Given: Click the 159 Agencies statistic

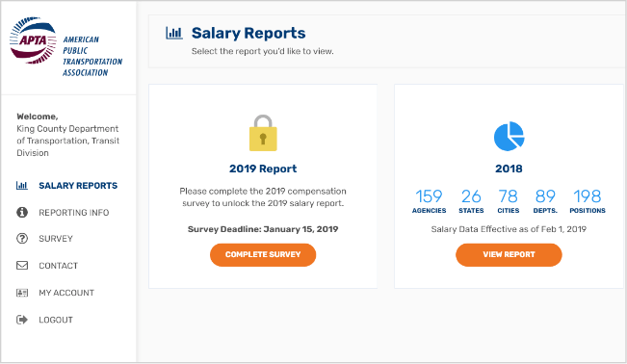Looking at the screenshot, I should coord(429,201).
